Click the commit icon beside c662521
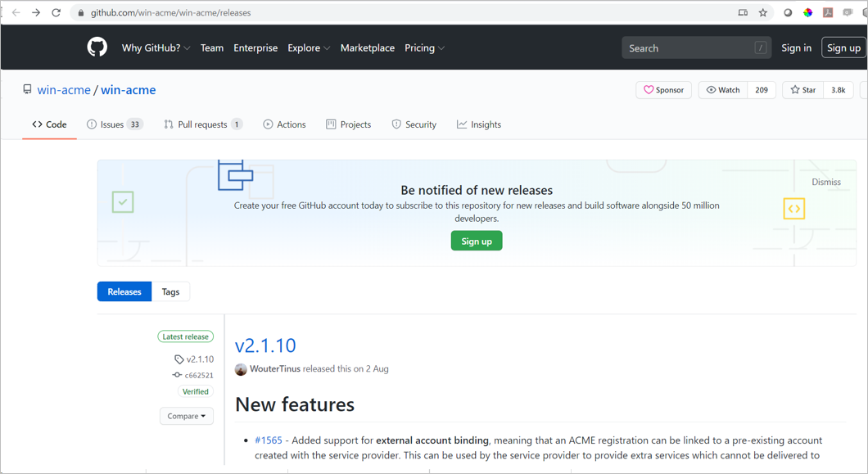The image size is (868, 474). point(177,375)
